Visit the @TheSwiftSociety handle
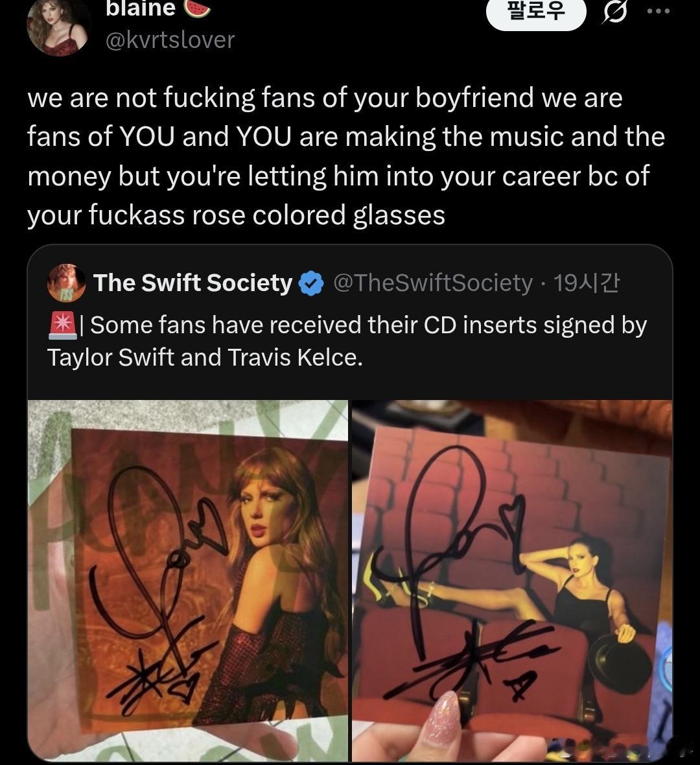 click(x=433, y=283)
